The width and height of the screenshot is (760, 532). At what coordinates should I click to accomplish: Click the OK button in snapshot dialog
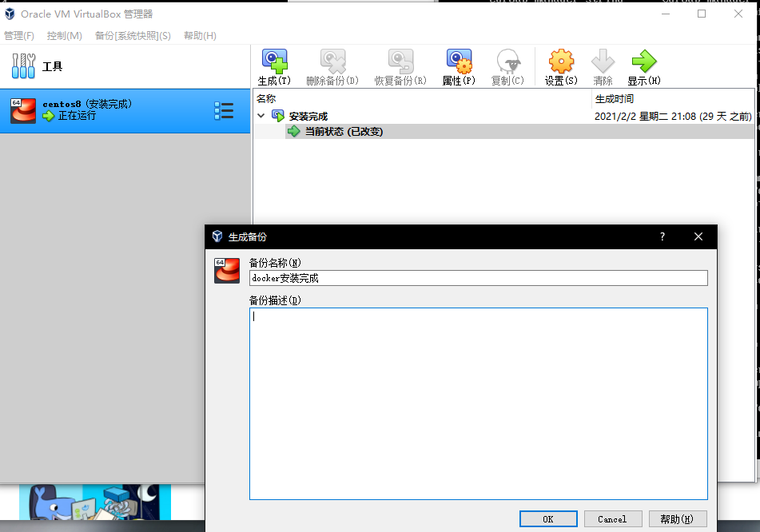(548, 518)
